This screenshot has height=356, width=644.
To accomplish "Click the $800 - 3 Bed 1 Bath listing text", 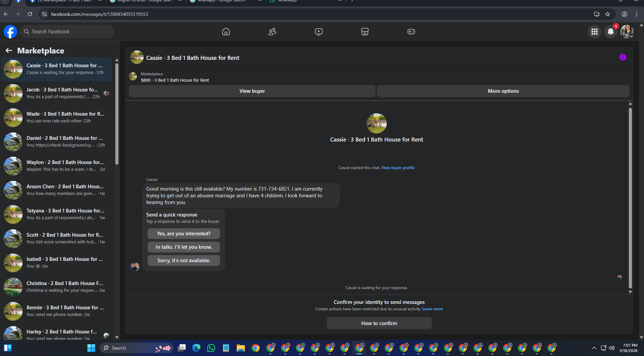I will pyautogui.click(x=175, y=80).
